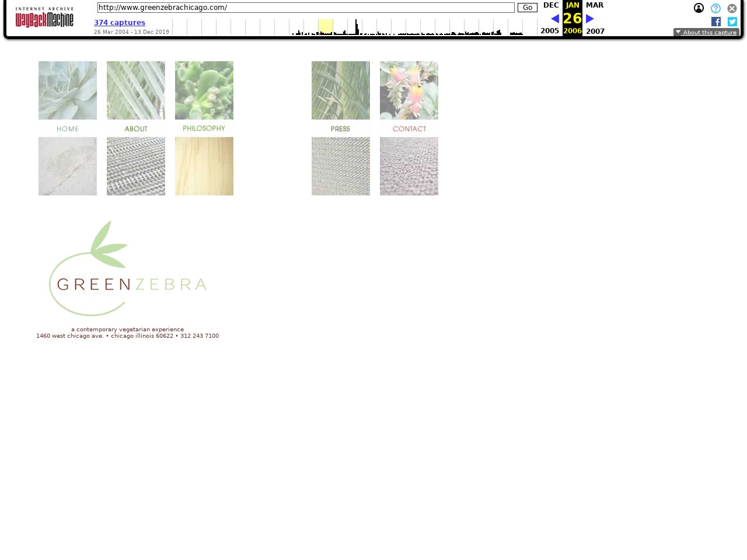
Task: Share capture on Facebook
Action: [x=716, y=22]
